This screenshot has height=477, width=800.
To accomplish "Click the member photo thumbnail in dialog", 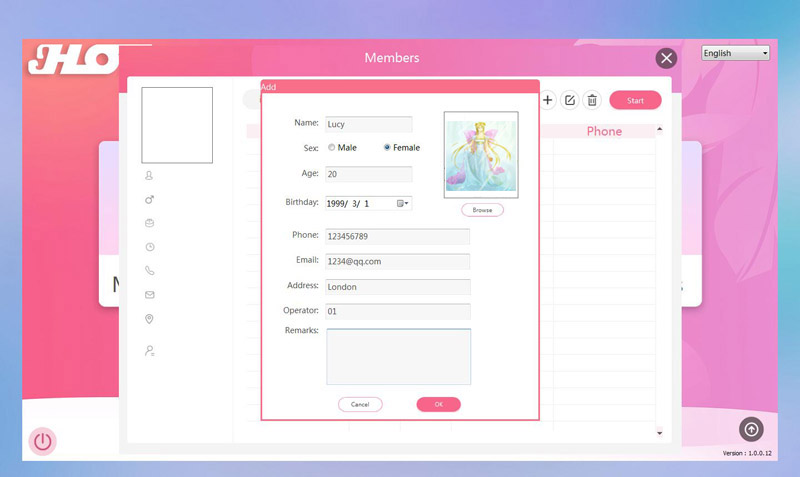I will pos(481,155).
